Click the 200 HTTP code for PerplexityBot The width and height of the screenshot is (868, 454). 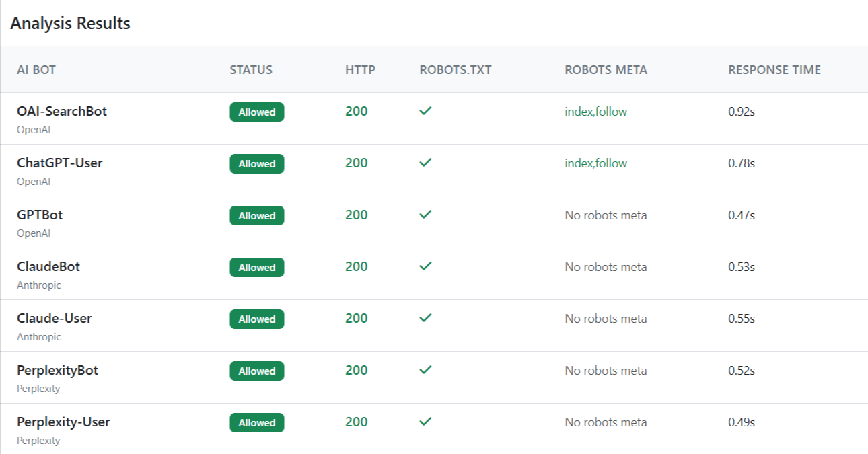[356, 371]
